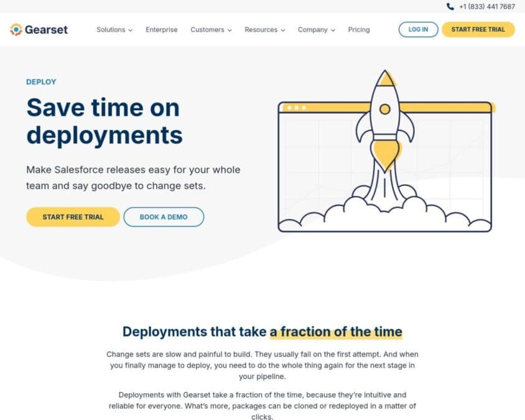Click the Gearset wordmark text
Viewport: 525px width, 420px height.
[x=46, y=29]
